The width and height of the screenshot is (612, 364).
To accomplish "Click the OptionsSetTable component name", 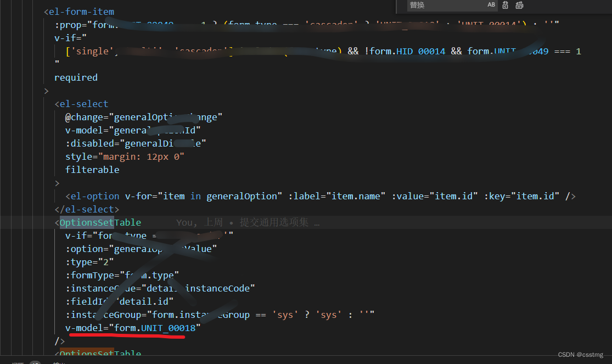I will pos(102,222).
